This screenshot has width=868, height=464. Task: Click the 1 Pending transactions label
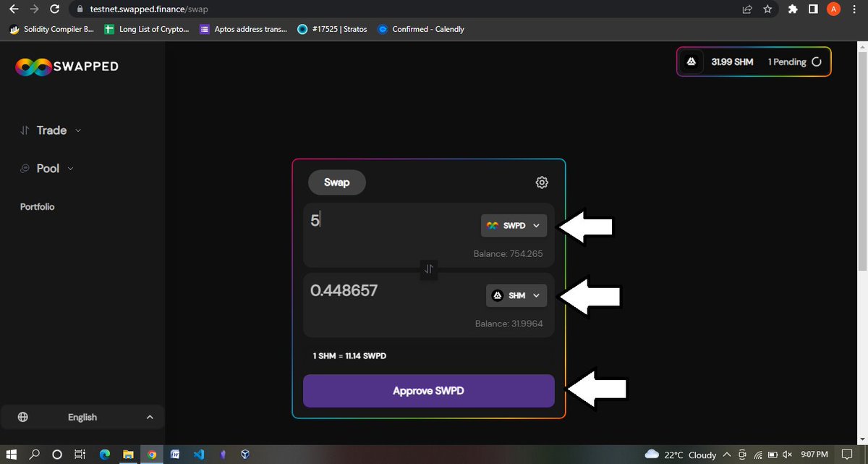787,62
